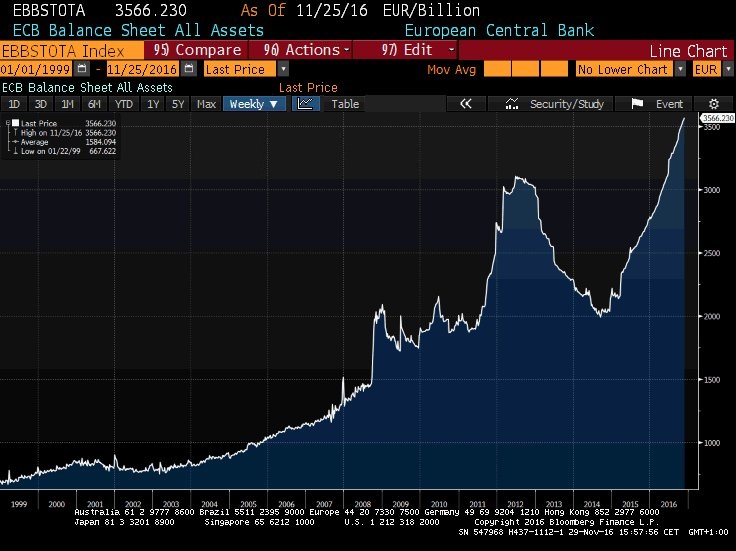Viewport: 736px width, 551px height.
Task: Open the end date calendar picker icon
Action: pos(189,69)
